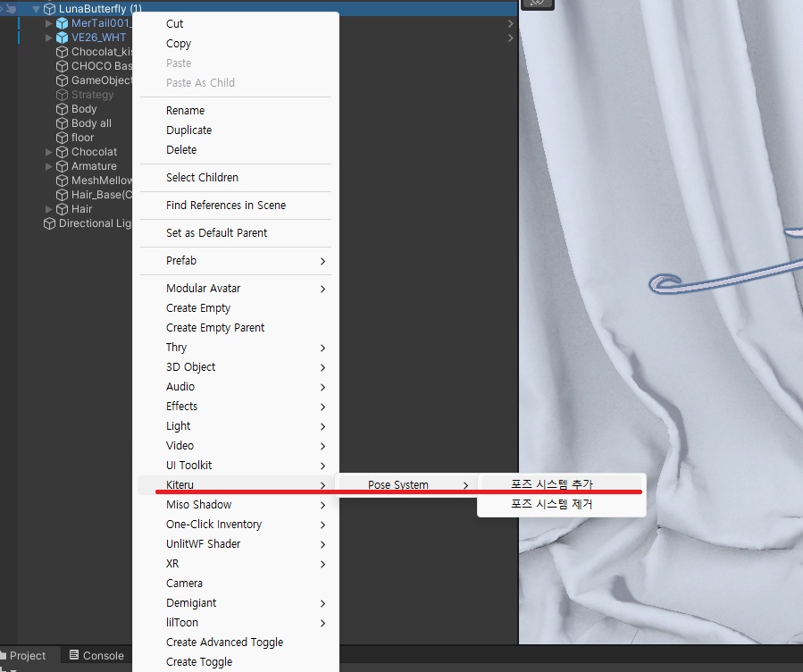
Task: Open the 3D Object submenu
Action: (x=236, y=367)
